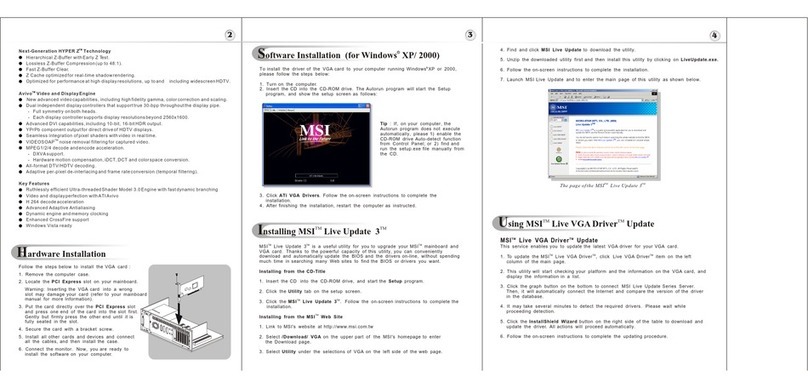Click the bold '/Download/ VGA' text
The height and width of the screenshot is (388, 808).
[x=302, y=336]
